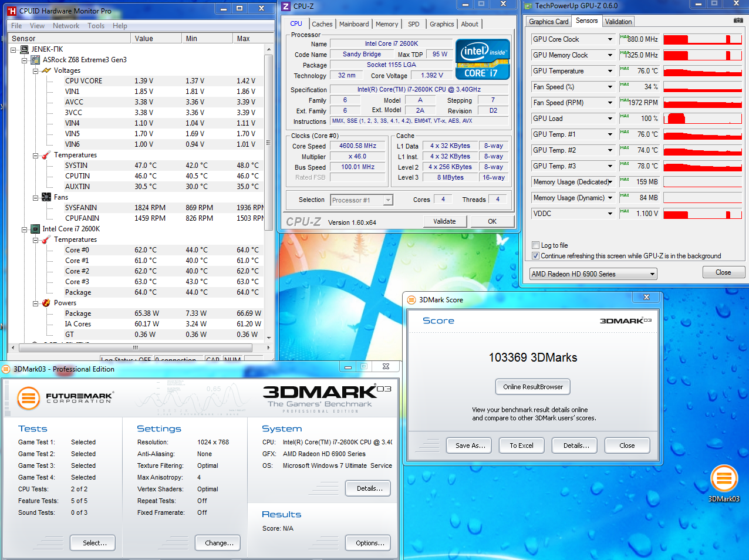Click Save As... in 3DMark Score
The width and height of the screenshot is (749, 560).
pyautogui.click(x=470, y=446)
